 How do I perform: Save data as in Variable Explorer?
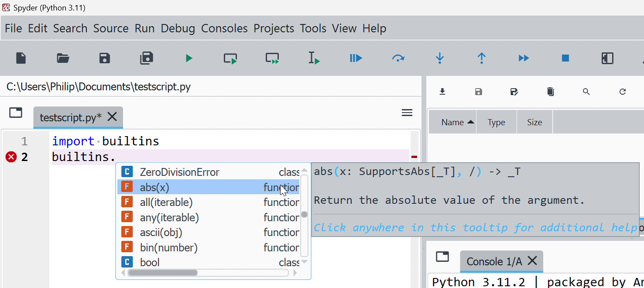click(514, 92)
